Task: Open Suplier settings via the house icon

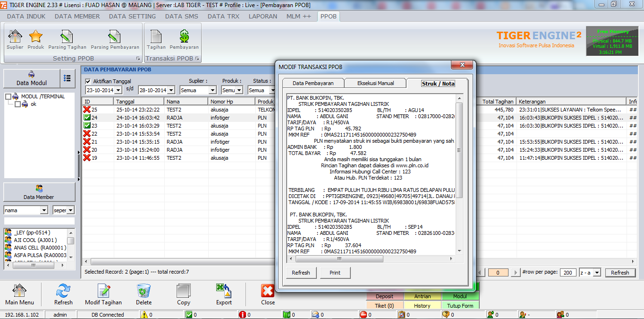Action: (14, 38)
